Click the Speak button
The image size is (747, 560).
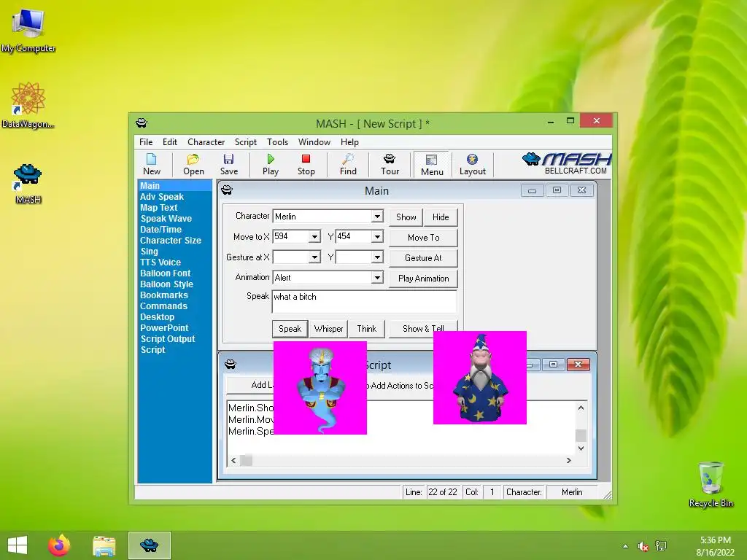point(290,329)
